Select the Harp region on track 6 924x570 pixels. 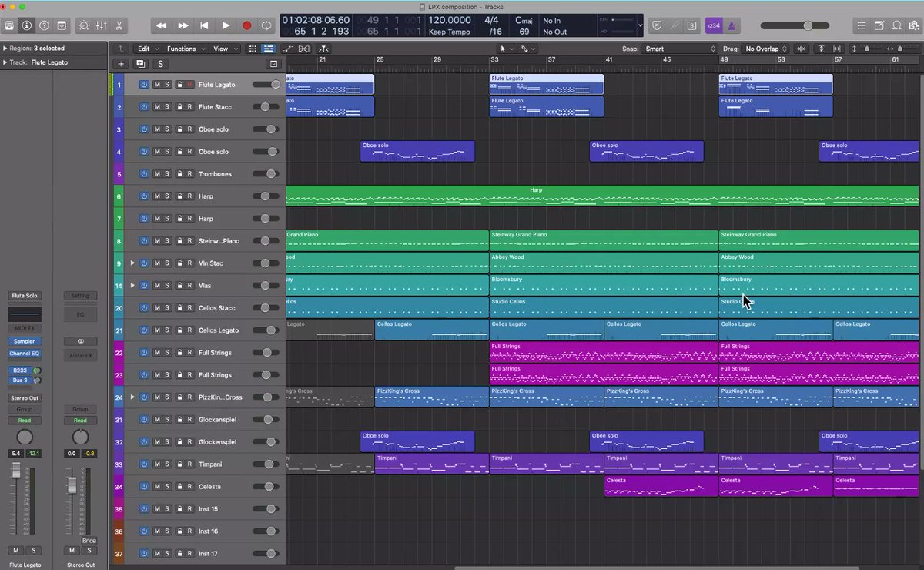(x=602, y=196)
